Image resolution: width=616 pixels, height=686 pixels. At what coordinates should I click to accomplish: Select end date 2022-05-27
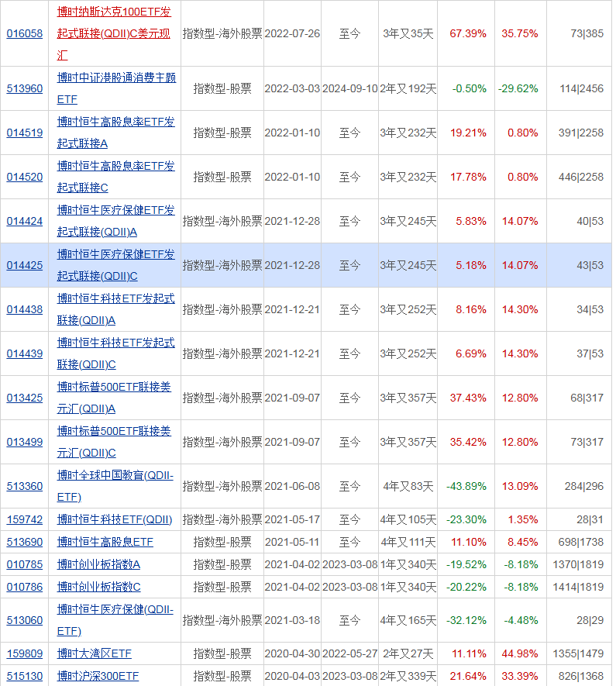[349, 653]
